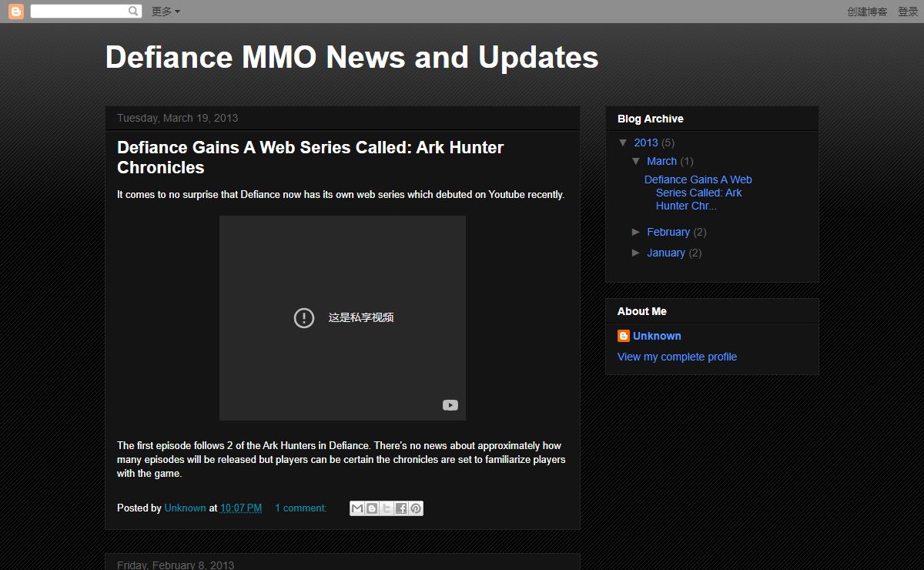
Task: Click the private video warning icon
Action: click(304, 317)
